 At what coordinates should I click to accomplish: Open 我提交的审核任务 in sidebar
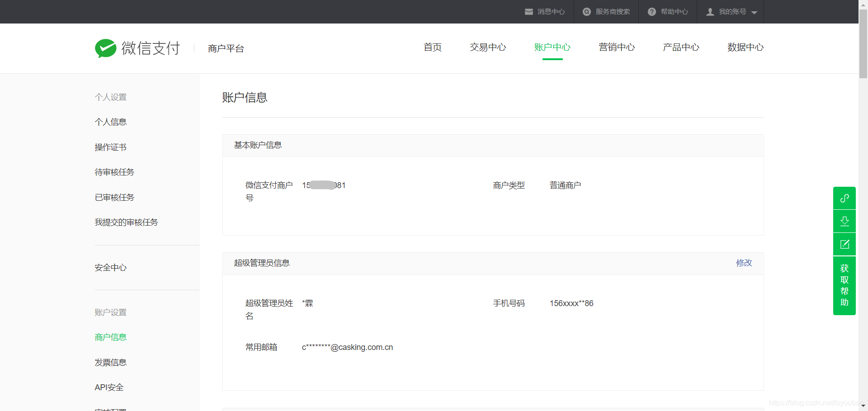(x=126, y=222)
